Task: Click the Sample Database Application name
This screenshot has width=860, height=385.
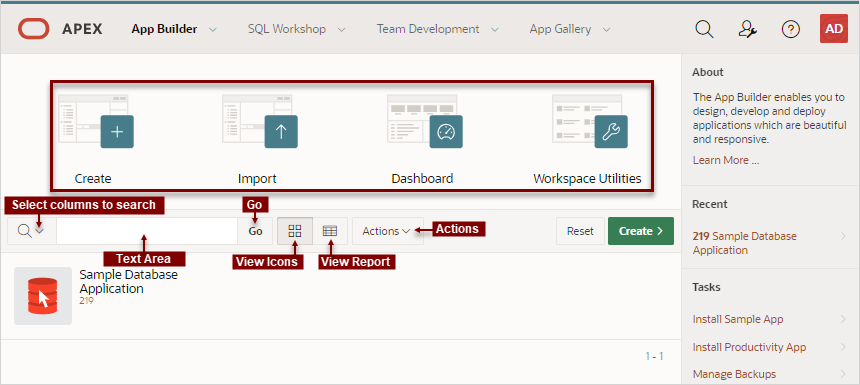Action: point(128,281)
